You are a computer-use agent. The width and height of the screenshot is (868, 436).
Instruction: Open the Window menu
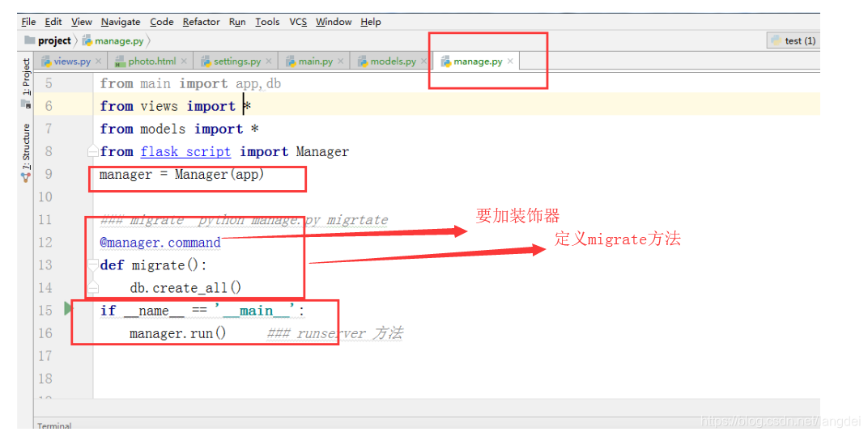point(334,22)
